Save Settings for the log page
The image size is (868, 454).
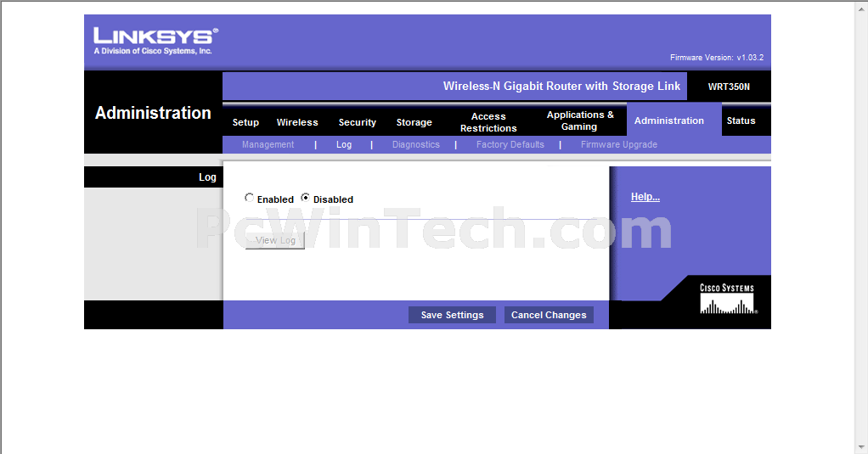pyautogui.click(x=453, y=315)
